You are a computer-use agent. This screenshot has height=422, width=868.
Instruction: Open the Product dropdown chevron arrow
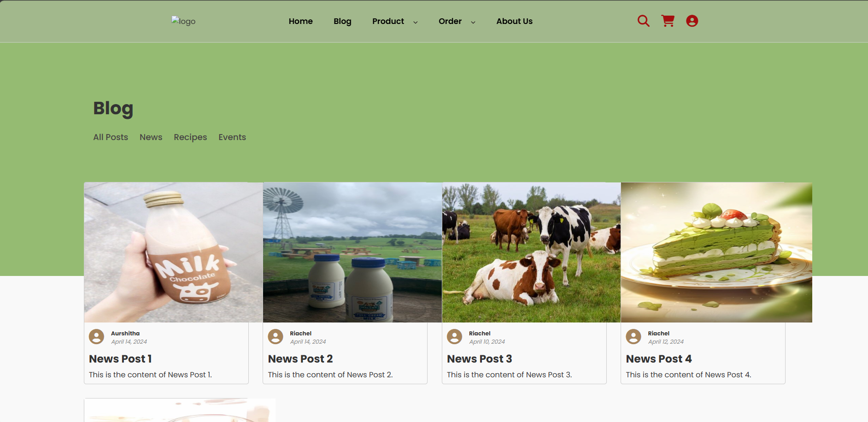pyautogui.click(x=416, y=22)
